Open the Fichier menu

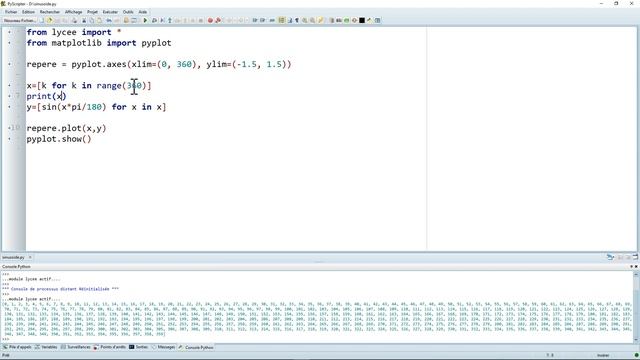tap(11, 12)
